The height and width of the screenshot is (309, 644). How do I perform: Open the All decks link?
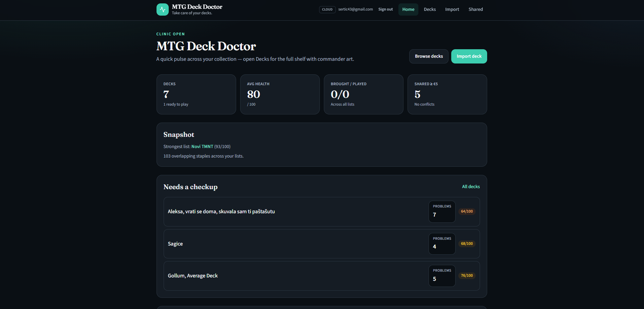pyautogui.click(x=471, y=187)
